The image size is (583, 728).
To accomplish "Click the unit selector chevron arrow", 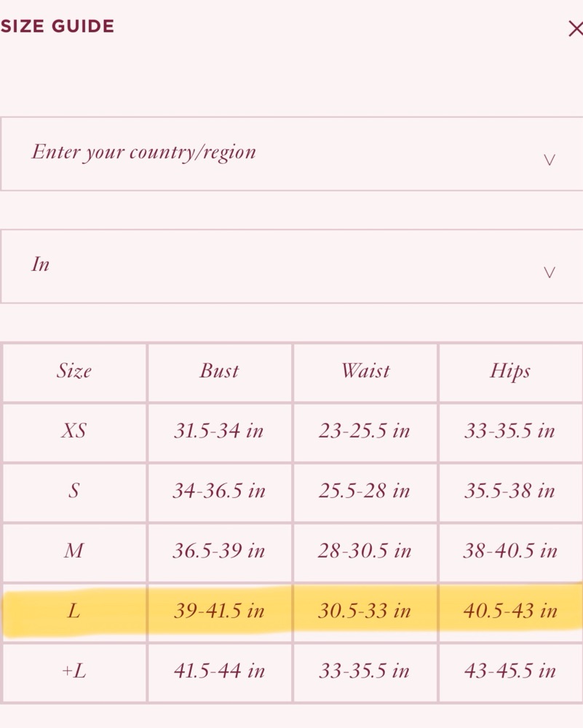I will [549, 272].
